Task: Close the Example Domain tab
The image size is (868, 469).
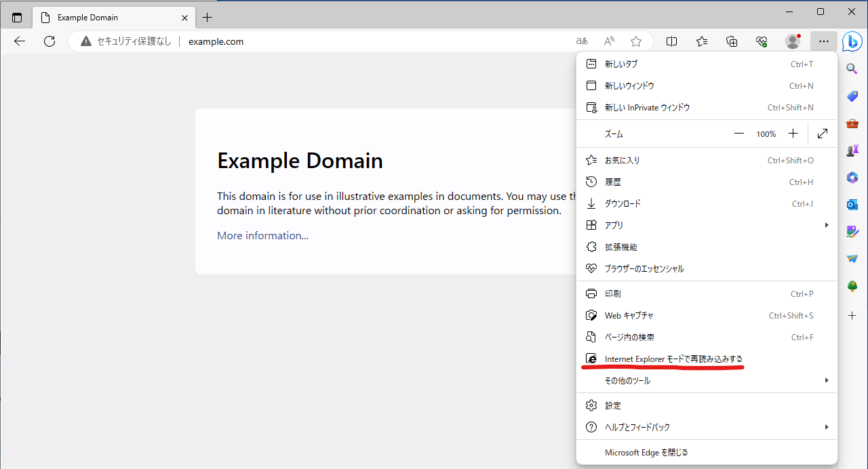Action: point(184,18)
